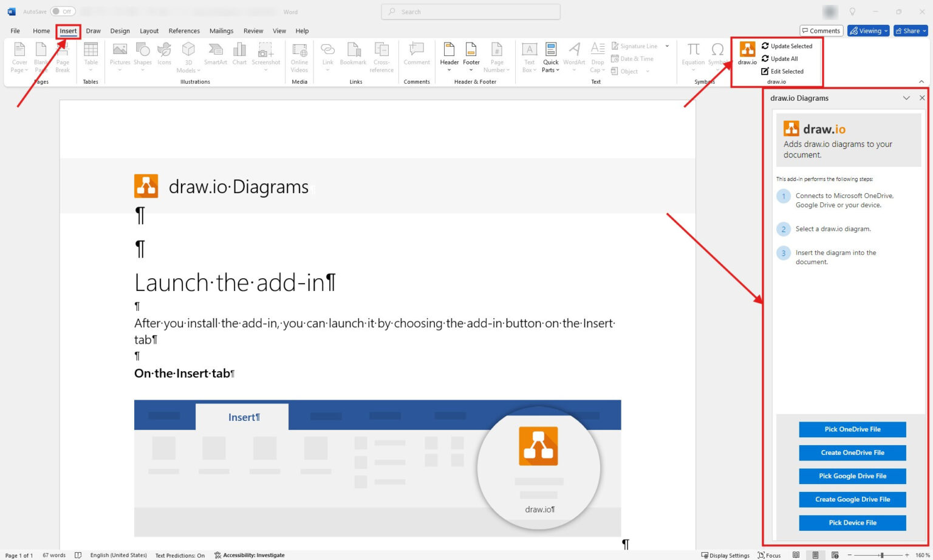
Task: Open the Viewing mode dropdown
Action: point(868,30)
